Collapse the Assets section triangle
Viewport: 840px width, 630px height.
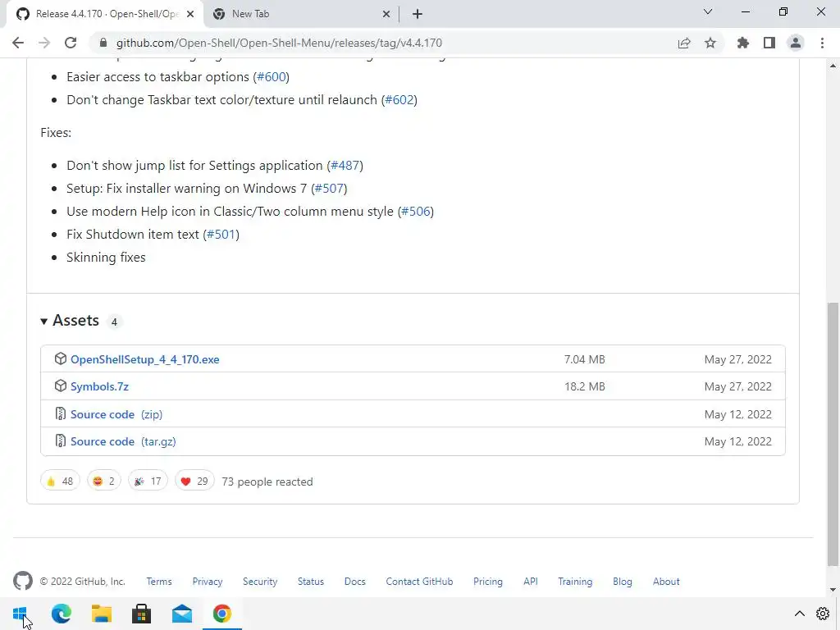point(44,322)
